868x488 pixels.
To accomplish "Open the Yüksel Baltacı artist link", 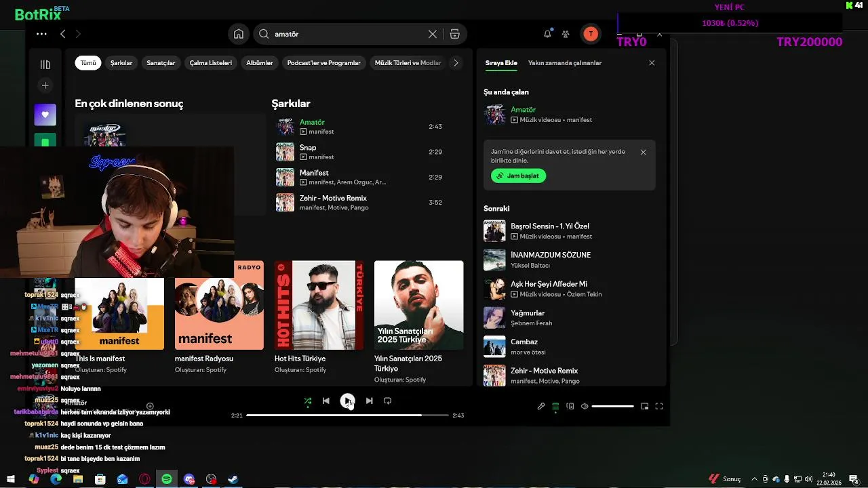I will pos(530,266).
